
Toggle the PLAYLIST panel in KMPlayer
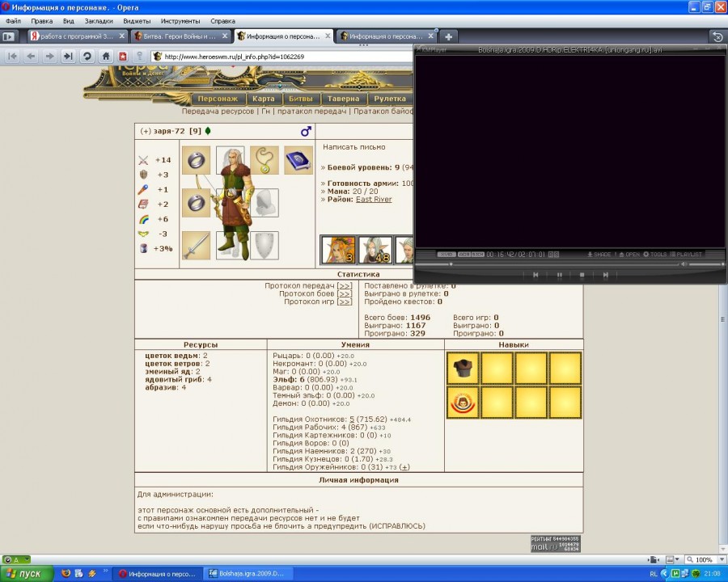[686, 255]
